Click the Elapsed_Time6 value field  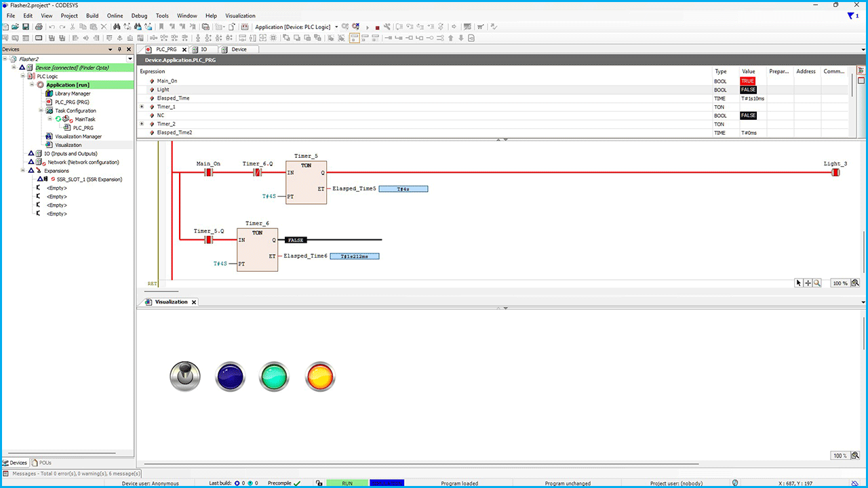(x=354, y=256)
